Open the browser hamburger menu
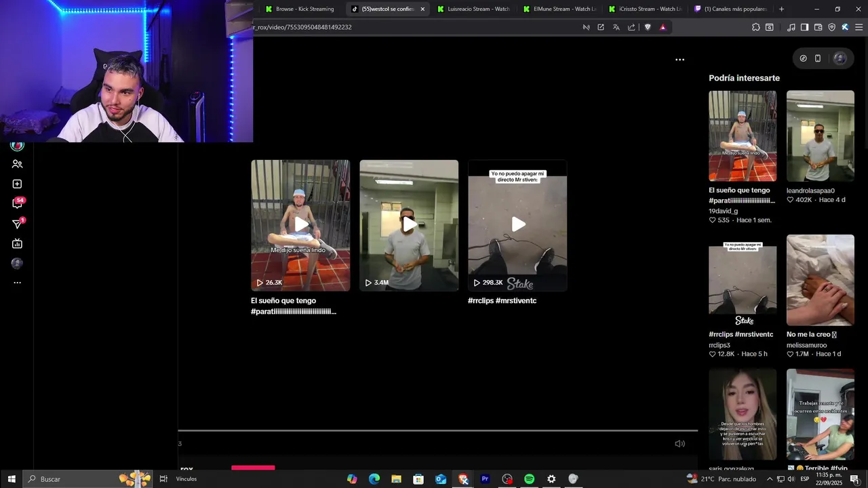868x488 pixels. (859, 27)
